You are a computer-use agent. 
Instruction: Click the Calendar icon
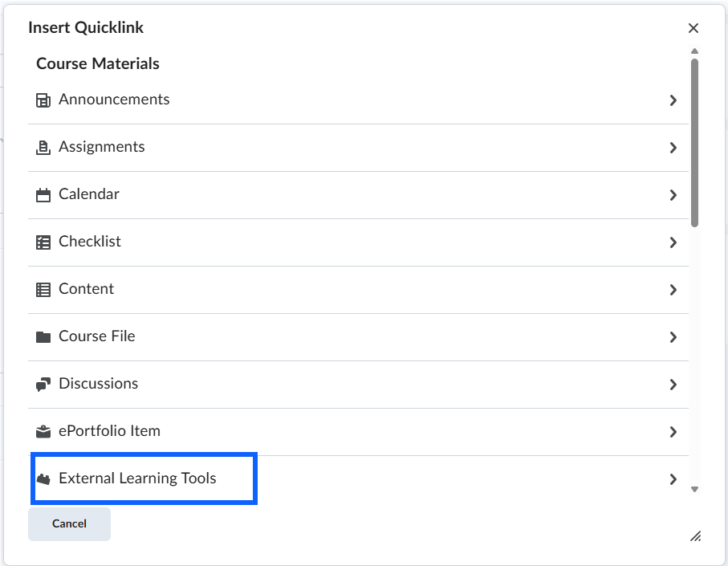tap(43, 195)
